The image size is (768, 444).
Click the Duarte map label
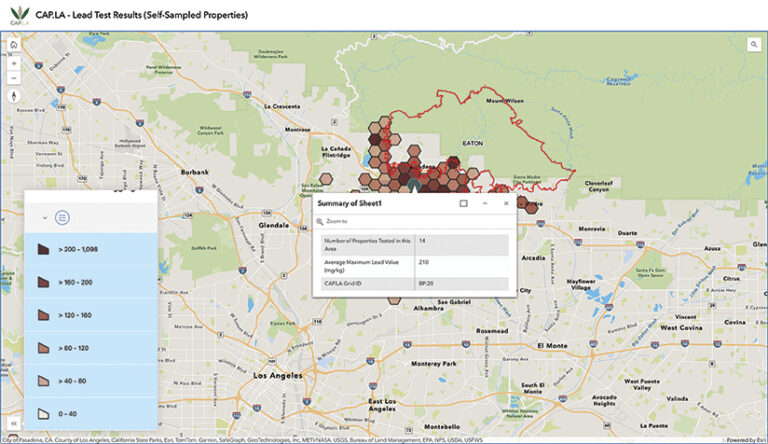point(627,233)
